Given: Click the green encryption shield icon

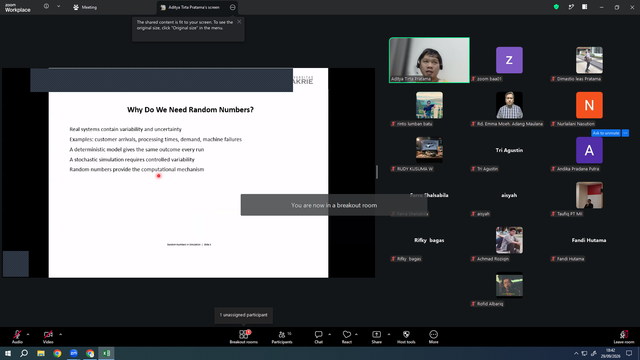Looking at the screenshot, I should tap(556, 7).
